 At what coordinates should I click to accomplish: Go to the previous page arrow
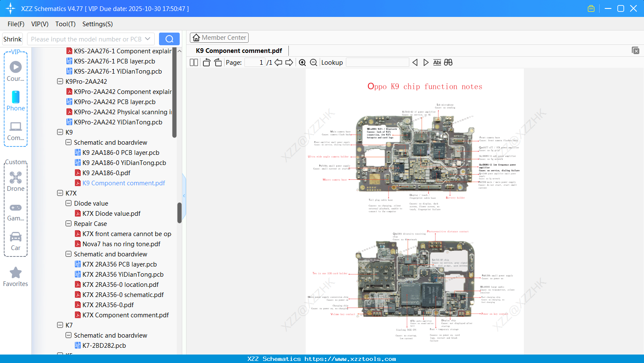point(278,63)
